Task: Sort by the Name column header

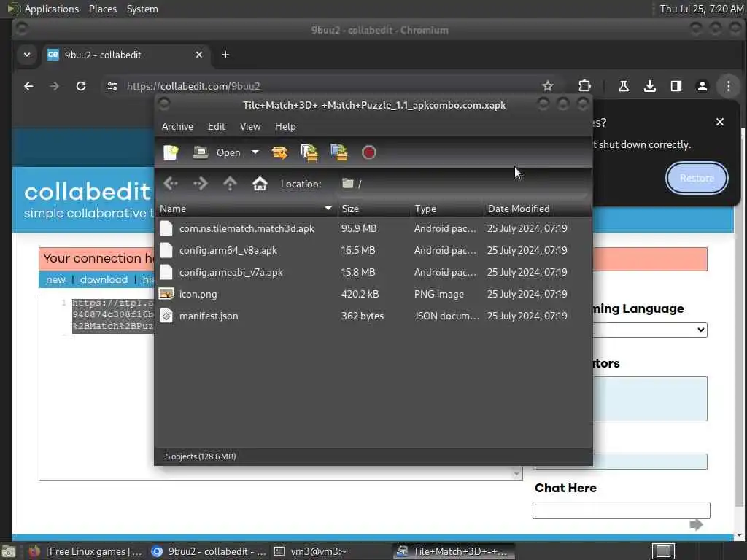Action: (x=246, y=209)
